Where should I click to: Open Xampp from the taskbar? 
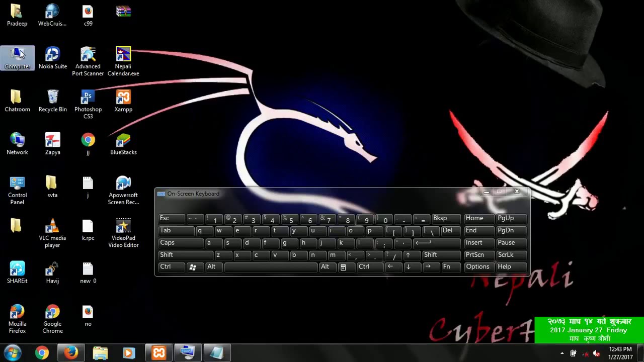159,353
